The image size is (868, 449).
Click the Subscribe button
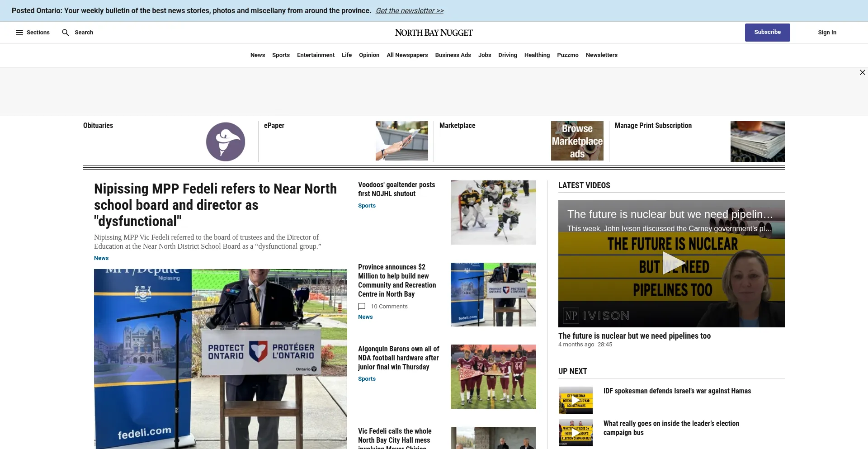(x=767, y=33)
